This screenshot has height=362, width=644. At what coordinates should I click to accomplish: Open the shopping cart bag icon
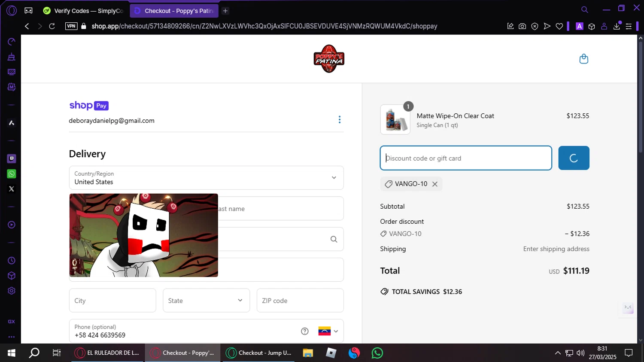[x=583, y=59]
